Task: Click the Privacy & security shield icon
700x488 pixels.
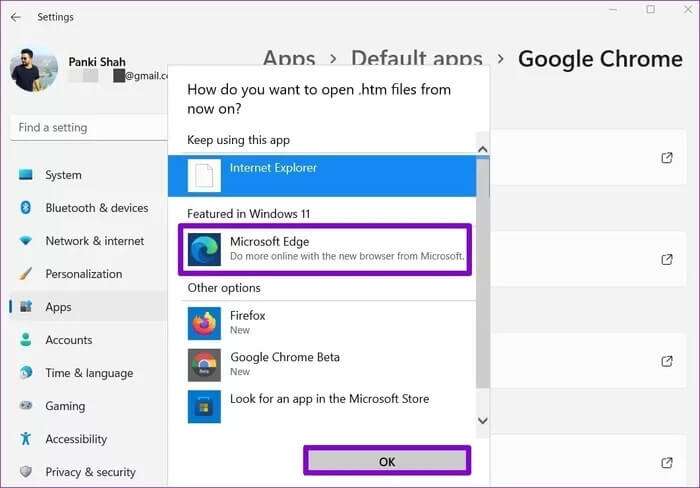Action: pos(26,471)
